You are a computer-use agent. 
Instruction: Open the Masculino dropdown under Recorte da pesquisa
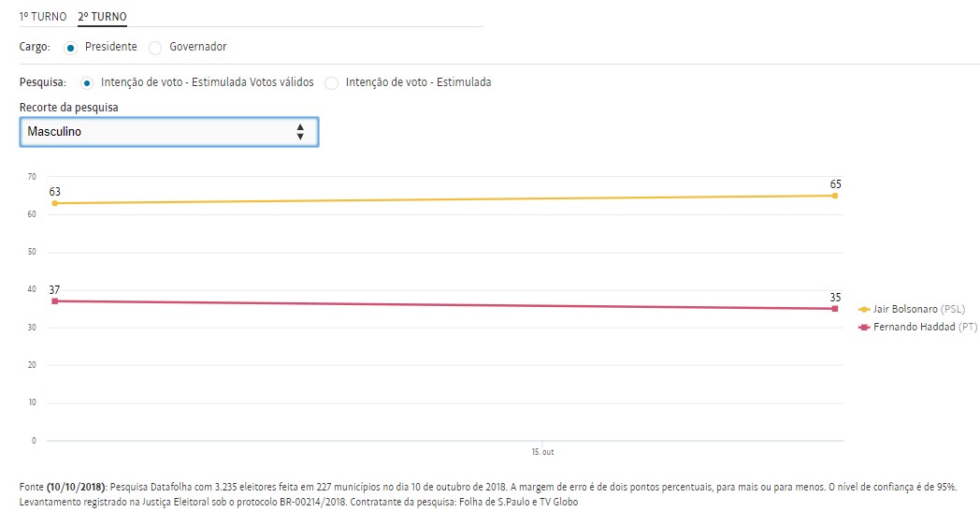pos(159,132)
